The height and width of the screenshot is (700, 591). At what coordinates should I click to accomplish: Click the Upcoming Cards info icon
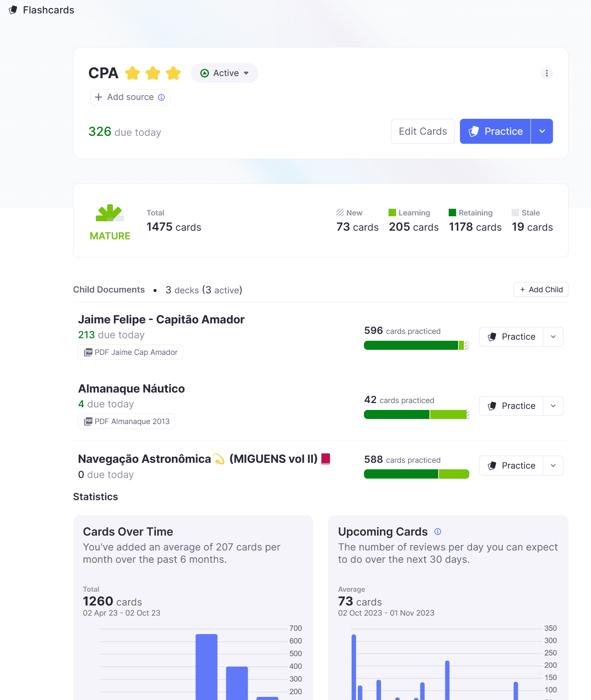(437, 532)
